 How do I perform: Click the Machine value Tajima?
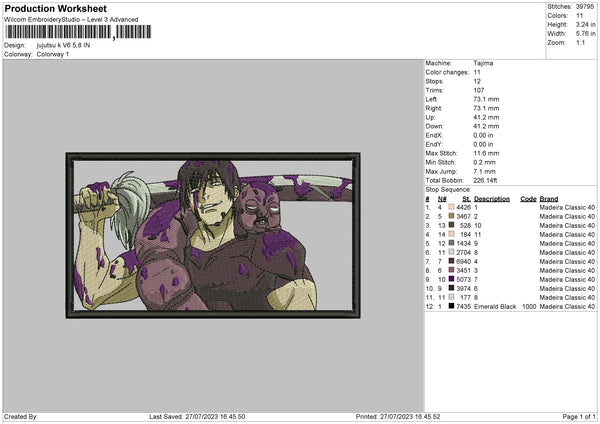(x=483, y=63)
